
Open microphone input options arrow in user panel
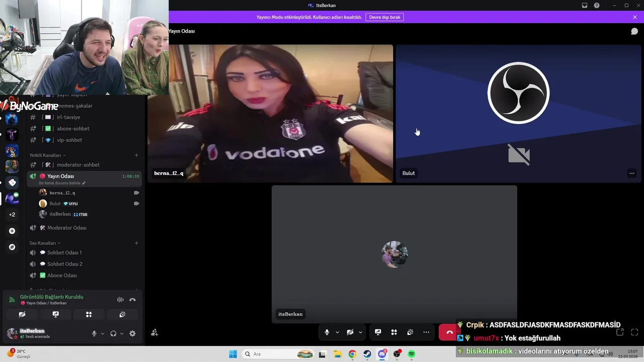(x=102, y=333)
